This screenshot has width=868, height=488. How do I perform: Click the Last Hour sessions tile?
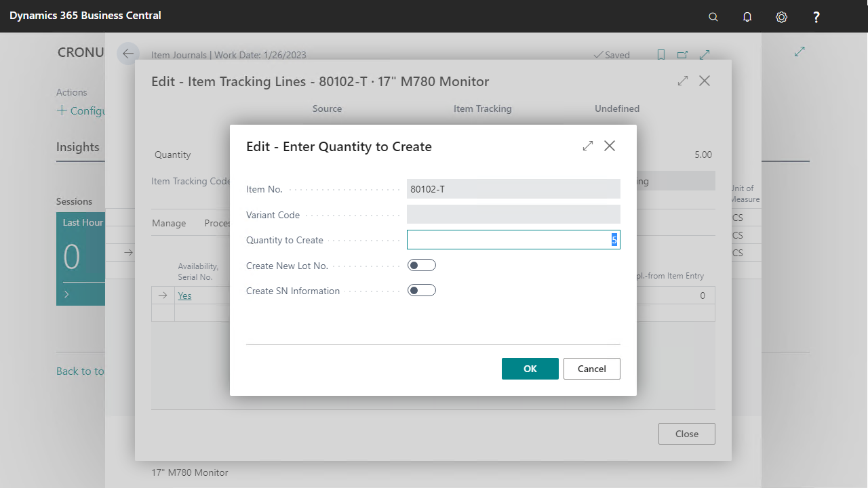click(x=81, y=259)
